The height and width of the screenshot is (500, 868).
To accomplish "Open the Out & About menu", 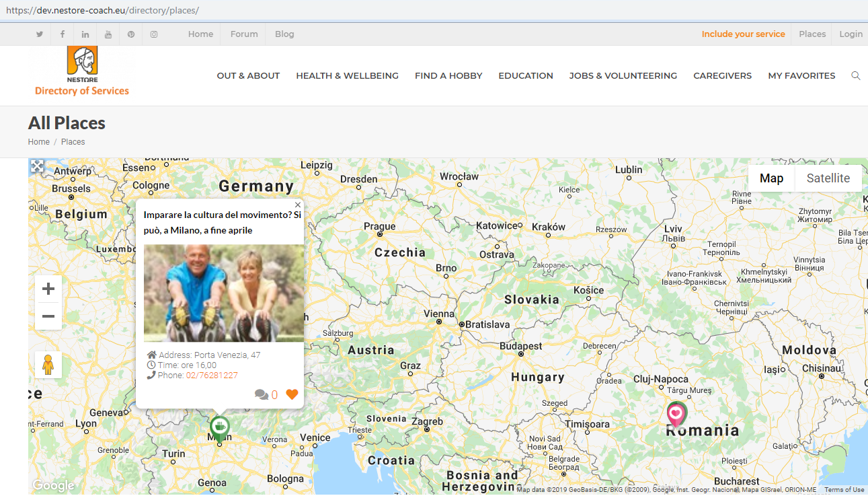I will click(248, 76).
